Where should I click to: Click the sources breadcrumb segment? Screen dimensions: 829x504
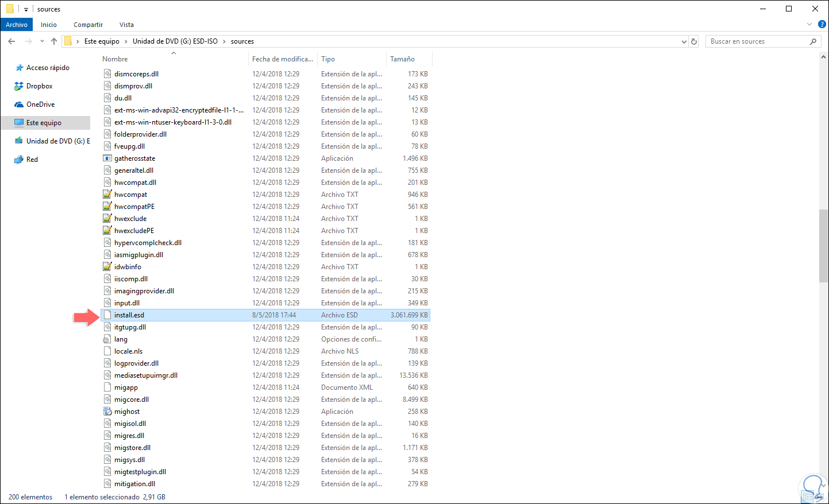tap(242, 41)
